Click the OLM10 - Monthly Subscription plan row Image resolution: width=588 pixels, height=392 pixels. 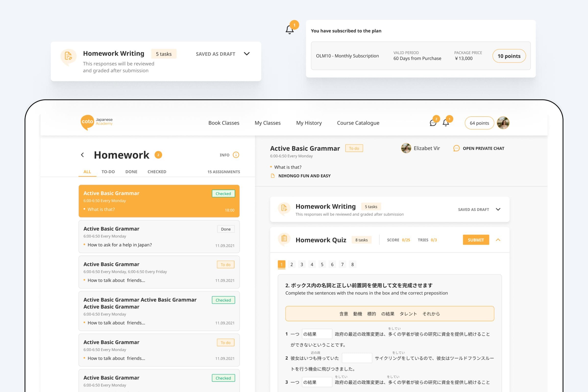point(421,56)
